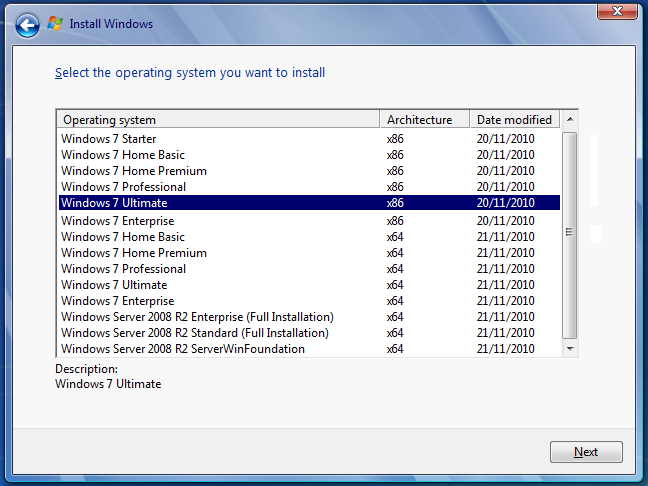Select Windows 7 Ultimate x64 entry
Screen dimensions: 648x486
[x=309, y=285]
